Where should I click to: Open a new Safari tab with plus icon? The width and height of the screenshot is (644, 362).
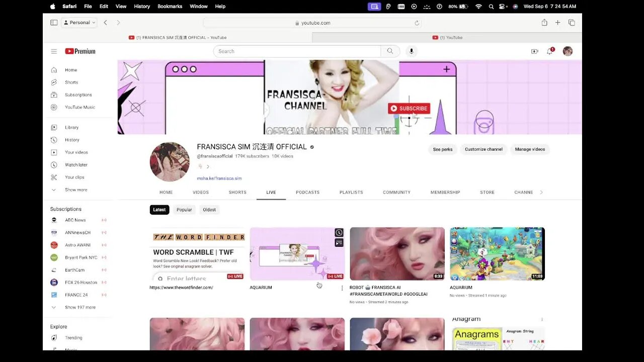click(557, 23)
